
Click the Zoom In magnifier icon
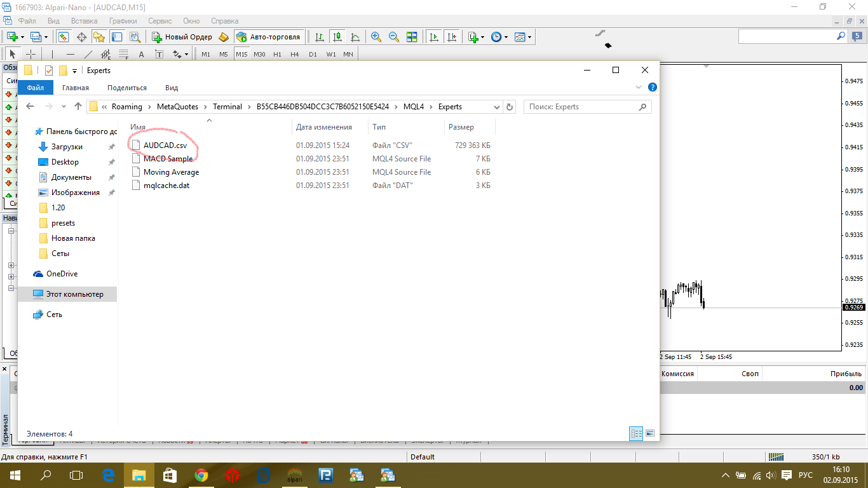pos(376,37)
